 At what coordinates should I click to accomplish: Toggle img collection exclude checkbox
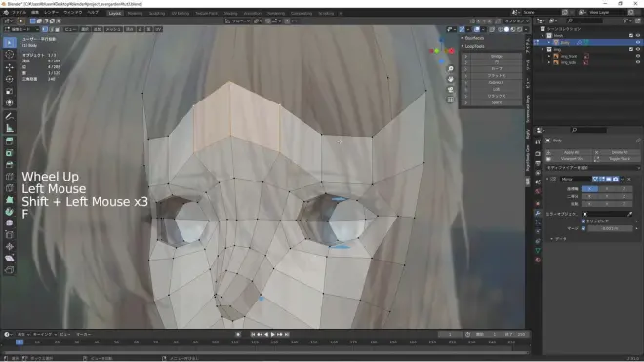631,50
